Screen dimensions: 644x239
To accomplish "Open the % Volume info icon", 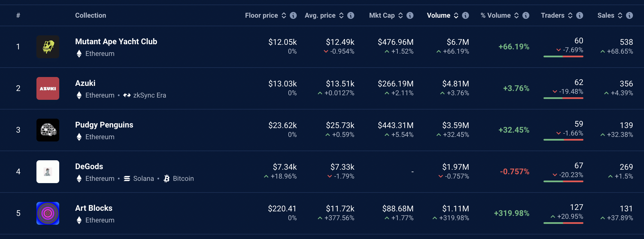I will point(526,15).
